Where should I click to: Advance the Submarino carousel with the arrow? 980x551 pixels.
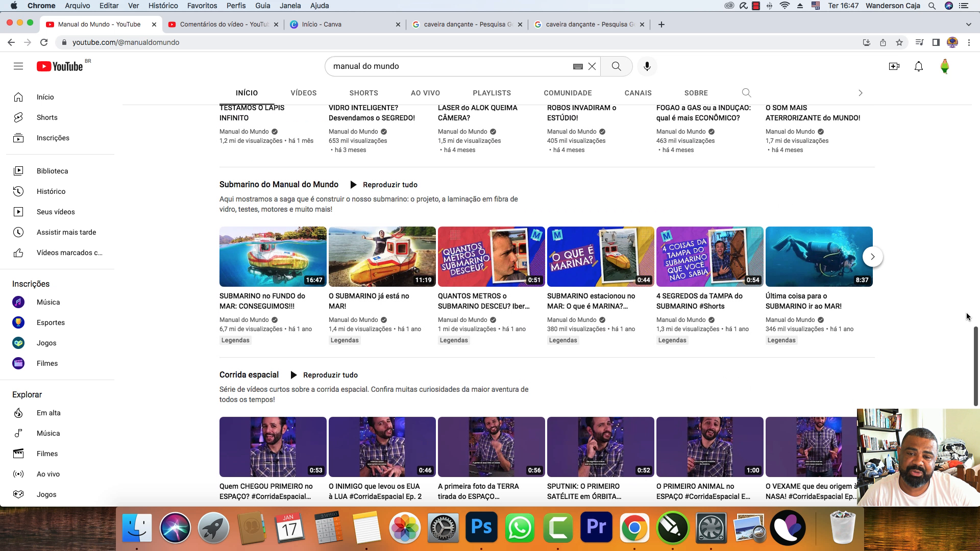click(873, 257)
